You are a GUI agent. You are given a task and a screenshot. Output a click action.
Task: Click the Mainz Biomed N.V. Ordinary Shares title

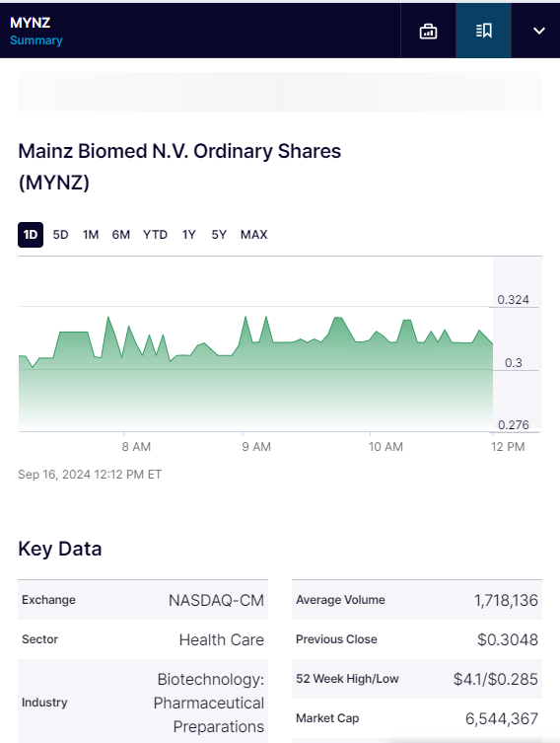click(x=179, y=167)
